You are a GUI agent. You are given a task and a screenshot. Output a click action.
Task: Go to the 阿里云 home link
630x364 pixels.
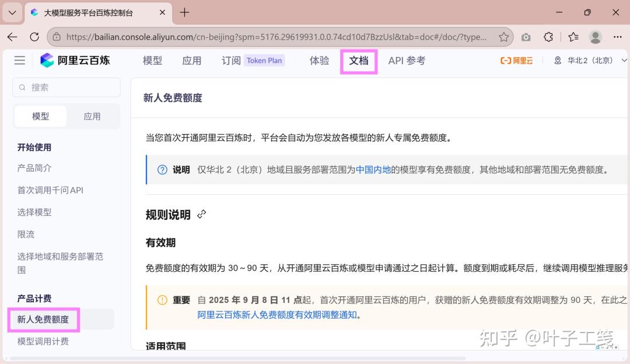coord(516,61)
